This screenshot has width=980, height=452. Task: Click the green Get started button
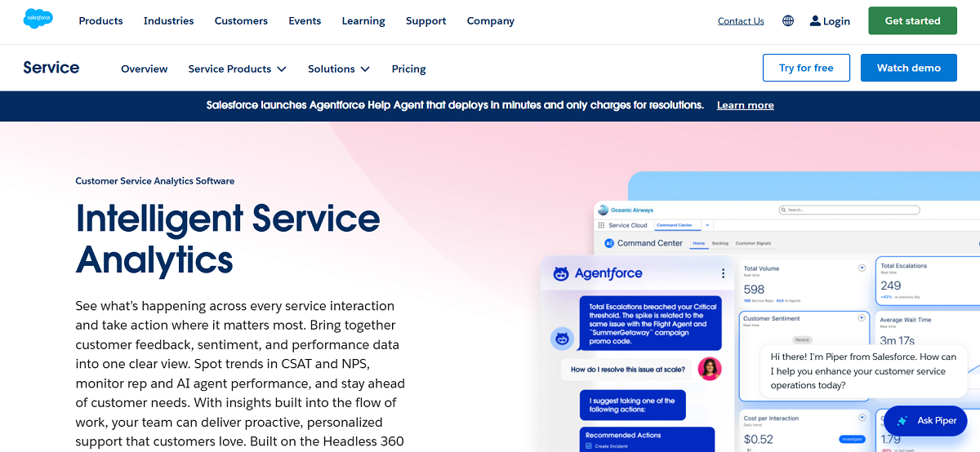(912, 21)
